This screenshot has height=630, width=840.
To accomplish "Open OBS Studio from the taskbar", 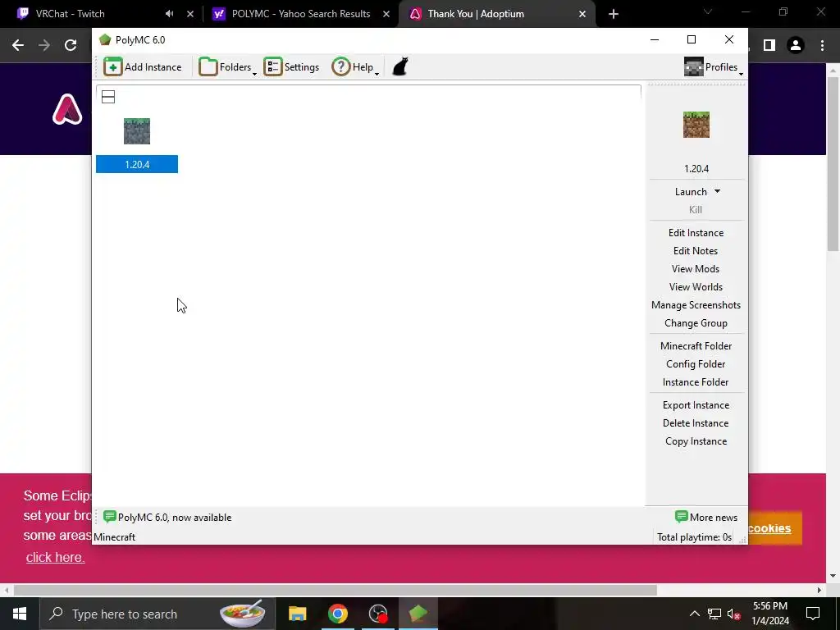I will click(x=378, y=614).
